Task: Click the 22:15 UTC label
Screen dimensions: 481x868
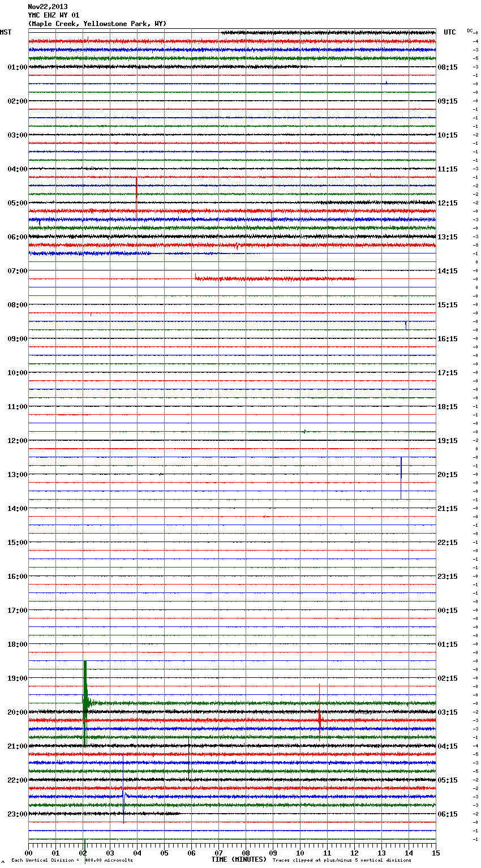Action: (448, 543)
